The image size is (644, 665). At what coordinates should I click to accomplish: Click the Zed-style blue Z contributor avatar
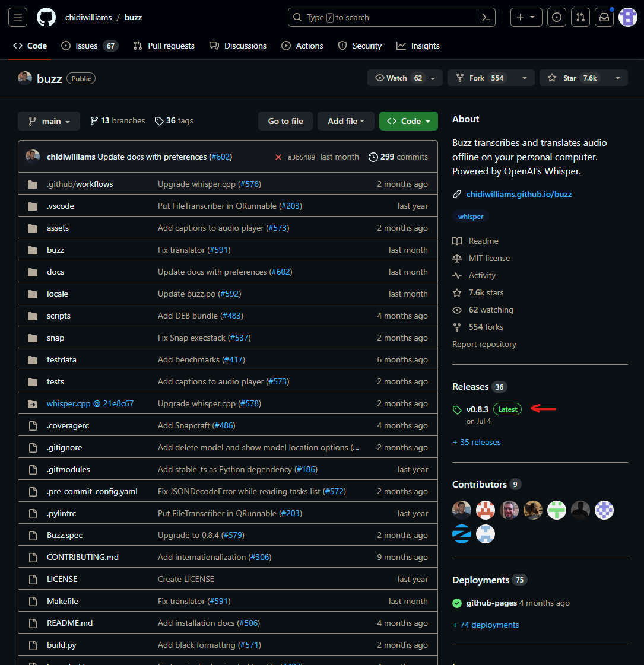coord(462,534)
